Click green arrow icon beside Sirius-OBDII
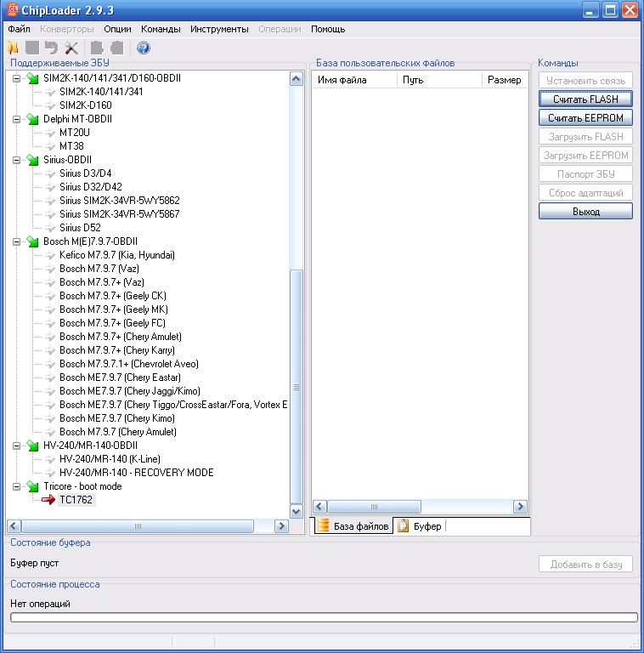This screenshot has width=644, height=653. (x=32, y=160)
